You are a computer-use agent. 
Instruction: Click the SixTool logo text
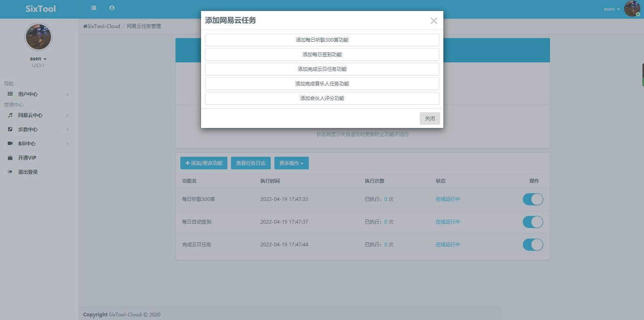point(41,9)
